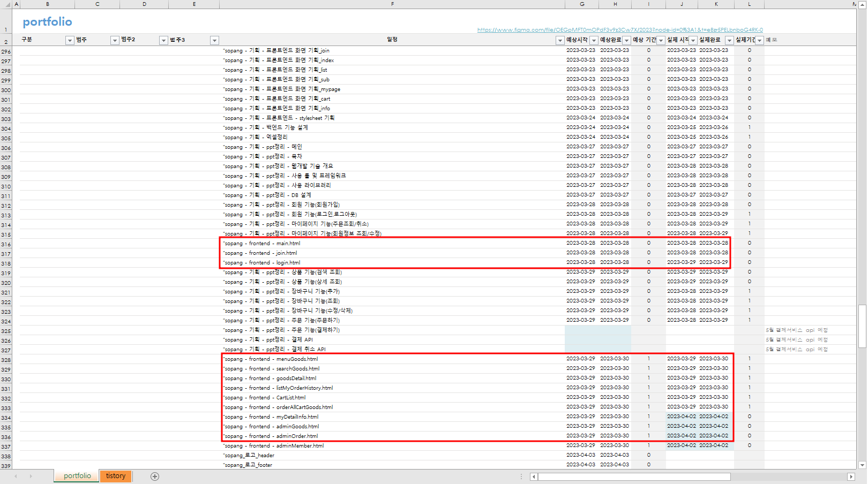Select row 328 header
This screenshot has height=484, width=868.
coord(6,360)
